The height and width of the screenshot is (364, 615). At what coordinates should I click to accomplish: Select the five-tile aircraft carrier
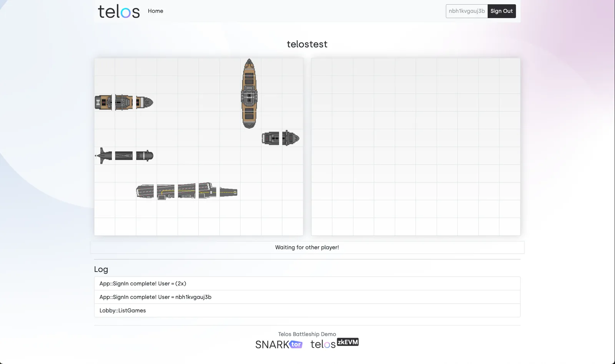point(187,191)
